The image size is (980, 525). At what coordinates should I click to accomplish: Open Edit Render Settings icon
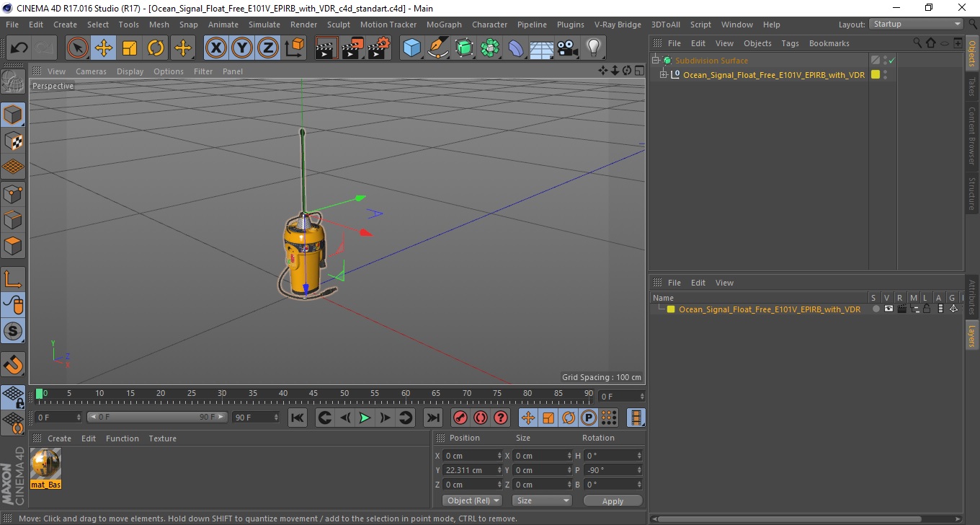(378, 48)
